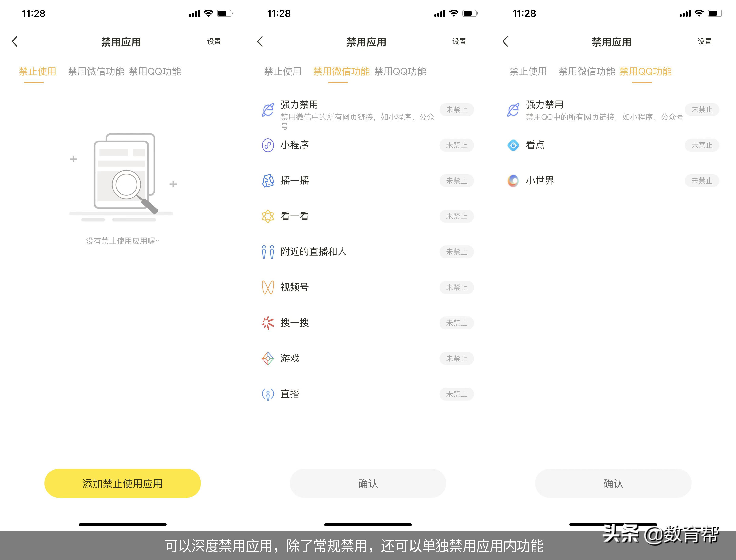Go back from the left 禁用应用 screen
The image size is (736, 560).
[x=15, y=42]
